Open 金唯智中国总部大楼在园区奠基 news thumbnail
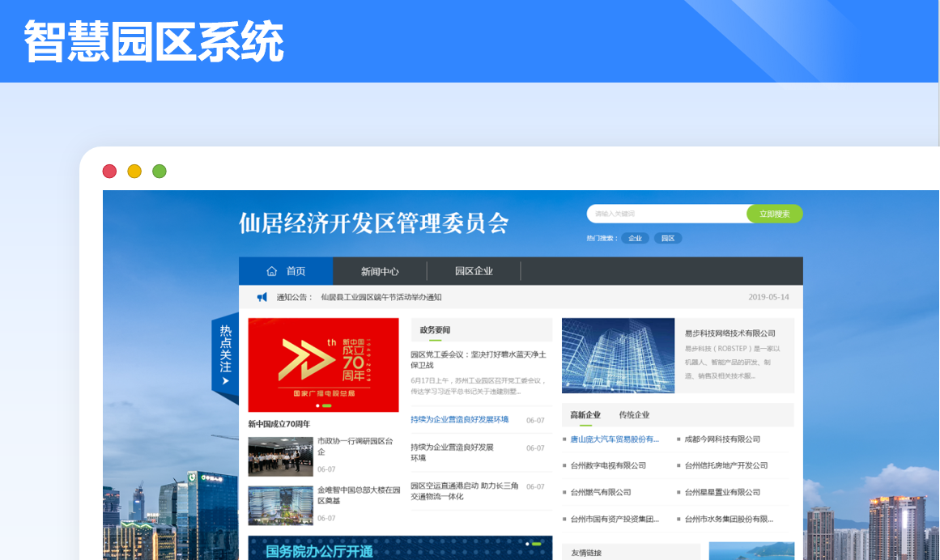This screenshot has width=940, height=560. point(281,506)
